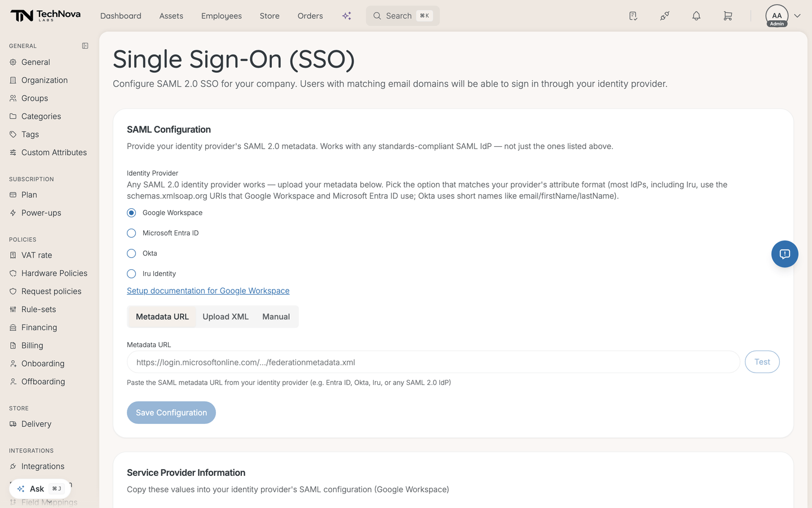Click Save Configuration
The width and height of the screenshot is (812, 508).
171,413
